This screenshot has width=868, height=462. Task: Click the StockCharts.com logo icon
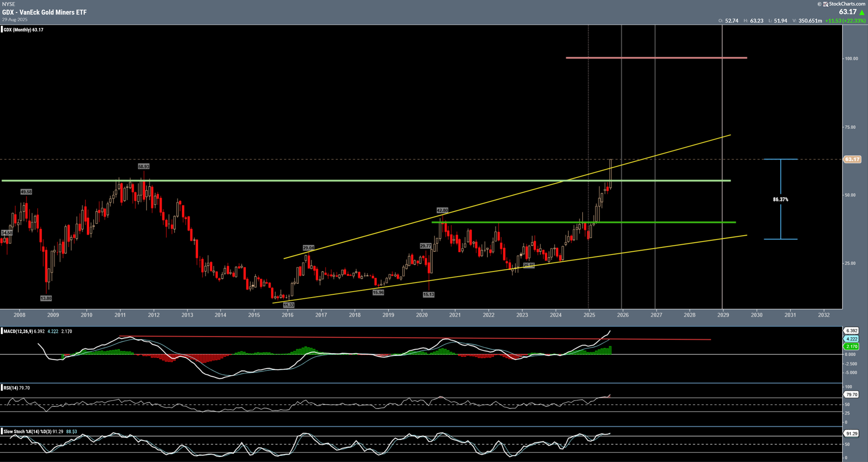[x=826, y=4]
